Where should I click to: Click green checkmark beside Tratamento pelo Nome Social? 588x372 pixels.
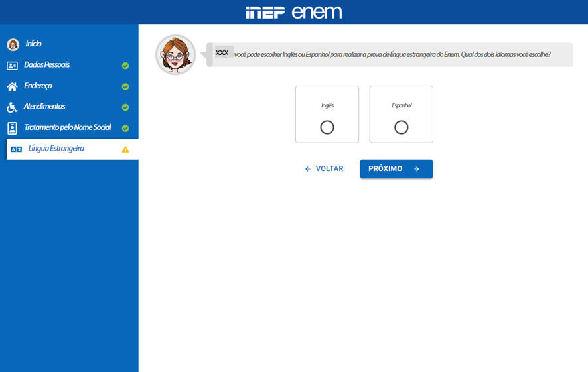point(125,128)
